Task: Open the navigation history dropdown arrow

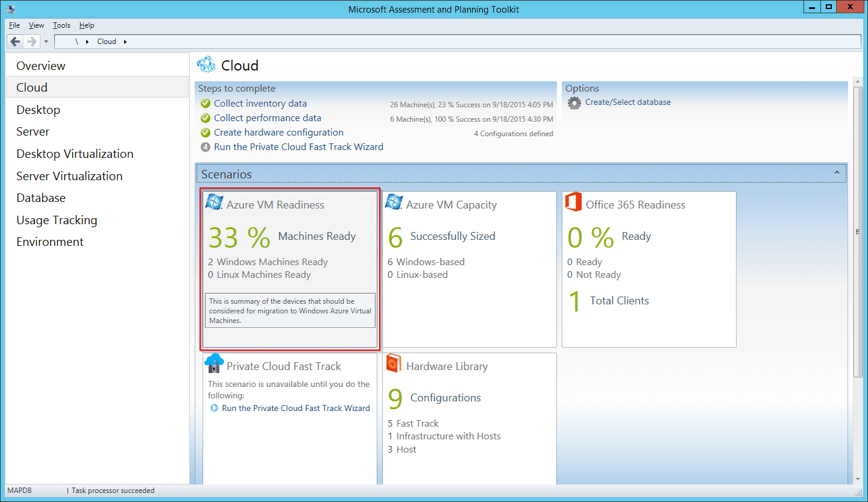Action: 46,42
